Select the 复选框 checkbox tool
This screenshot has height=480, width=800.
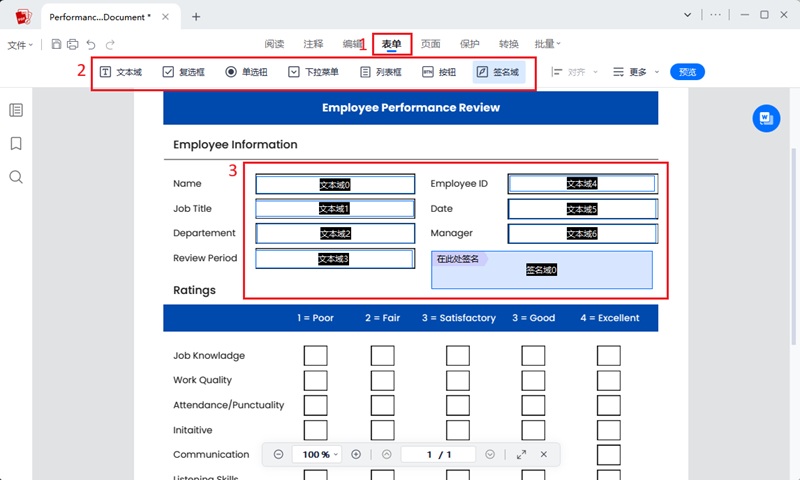pyautogui.click(x=184, y=72)
